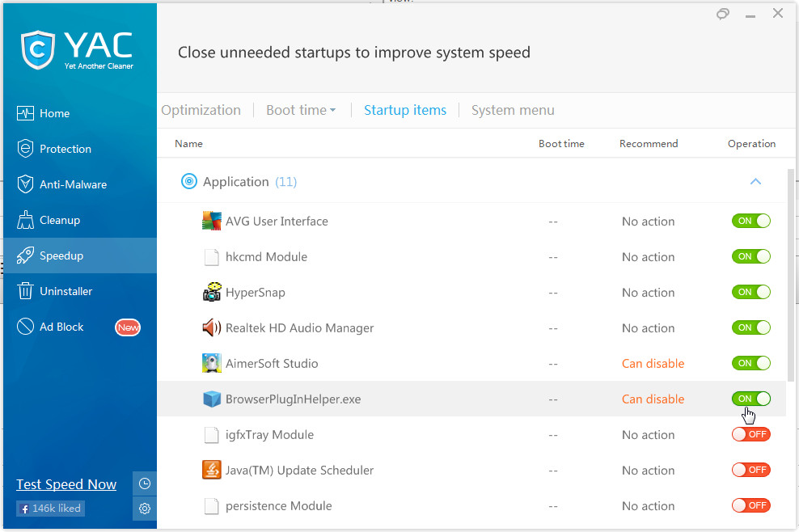Viewport: 799px width, 532px height.
Task: Disable BrowserPlugInHelper.exe startup toggle
Action: (x=751, y=399)
